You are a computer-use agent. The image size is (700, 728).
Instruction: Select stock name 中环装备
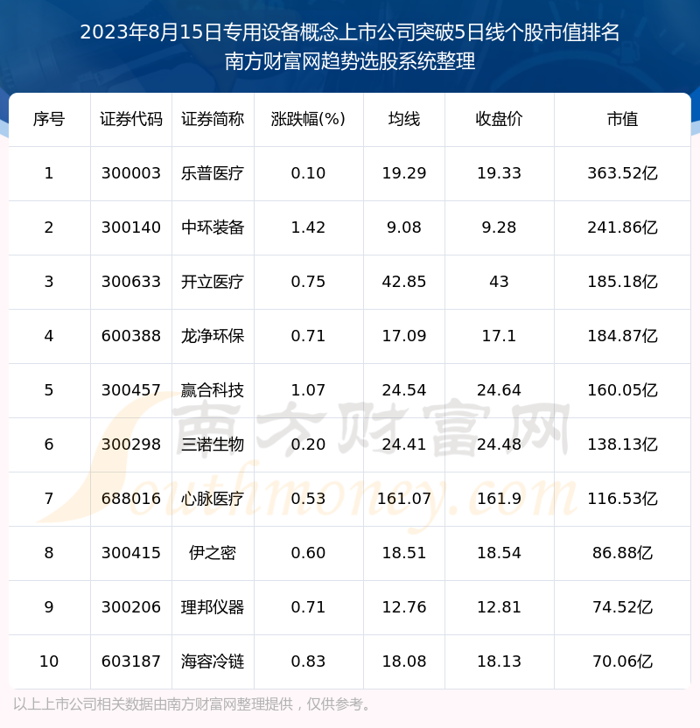(x=213, y=227)
